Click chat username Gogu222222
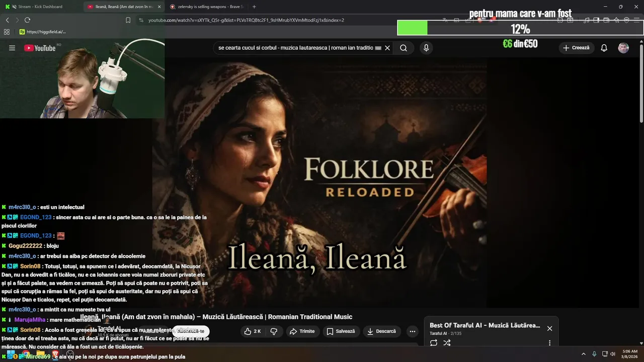The height and width of the screenshot is (362, 644). click(x=25, y=246)
